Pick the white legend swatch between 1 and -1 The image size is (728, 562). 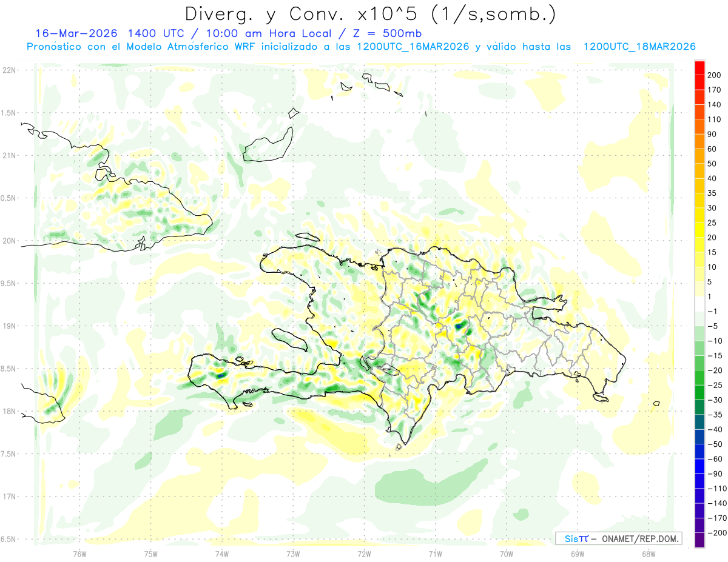coord(699,304)
